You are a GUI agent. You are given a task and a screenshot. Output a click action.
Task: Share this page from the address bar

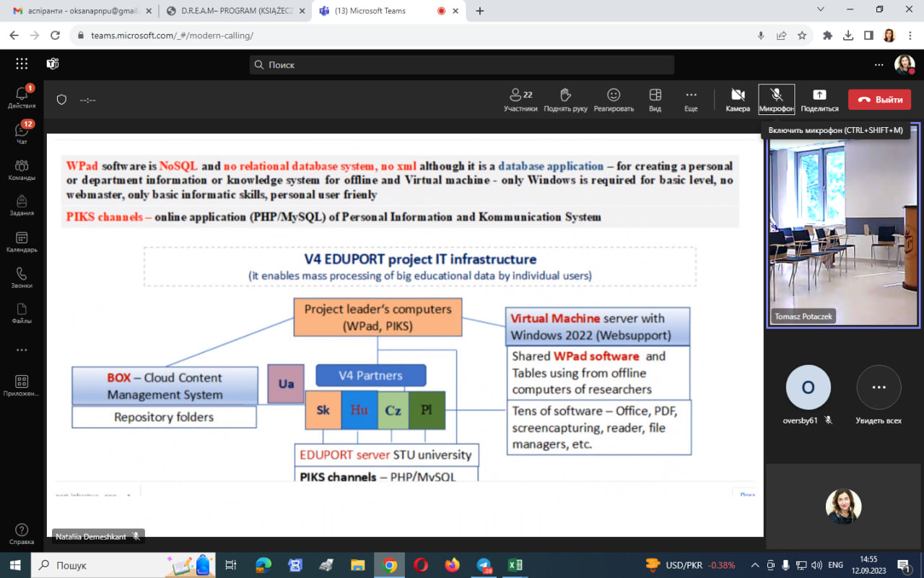click(x=781, y=35)
